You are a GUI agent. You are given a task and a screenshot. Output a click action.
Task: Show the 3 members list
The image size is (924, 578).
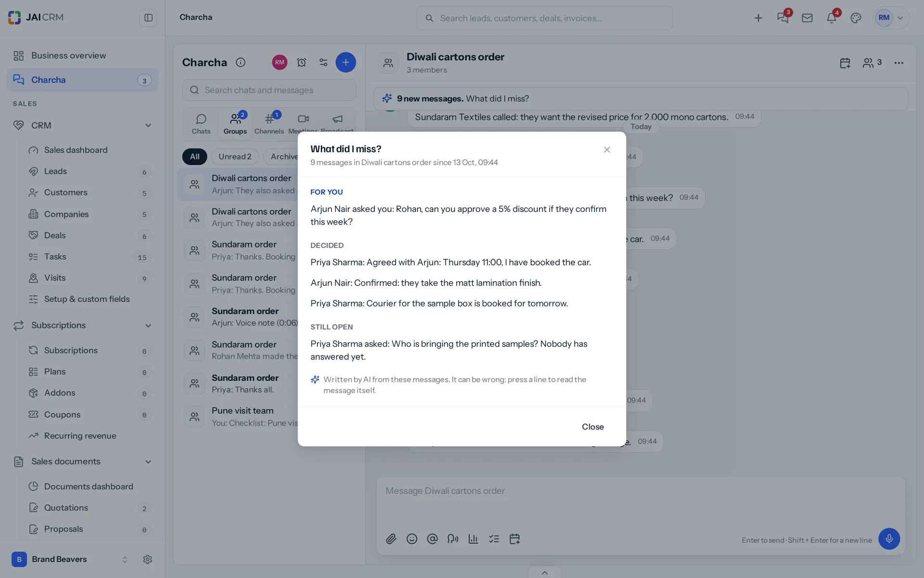[x=872, y=63]
